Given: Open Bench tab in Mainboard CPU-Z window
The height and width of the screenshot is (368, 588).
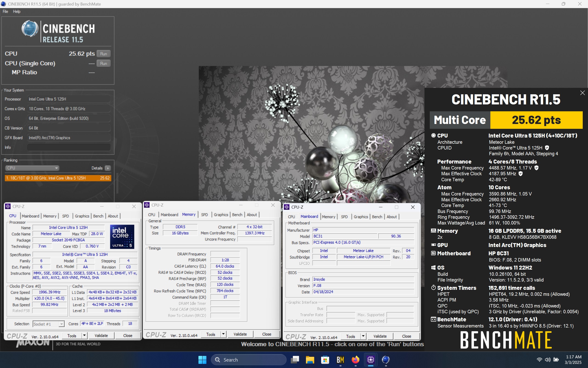Looking at the screenshot, I should (377, 217).
